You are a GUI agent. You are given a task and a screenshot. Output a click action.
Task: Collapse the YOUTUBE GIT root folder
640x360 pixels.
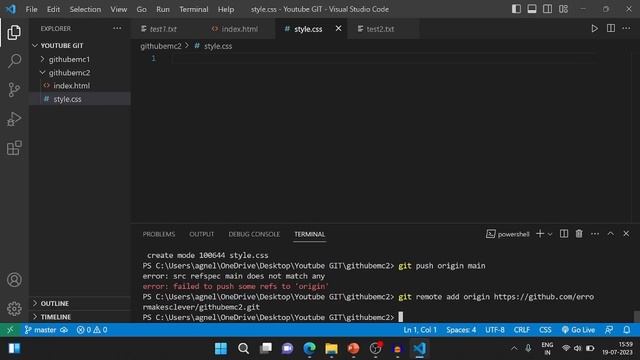80,45
